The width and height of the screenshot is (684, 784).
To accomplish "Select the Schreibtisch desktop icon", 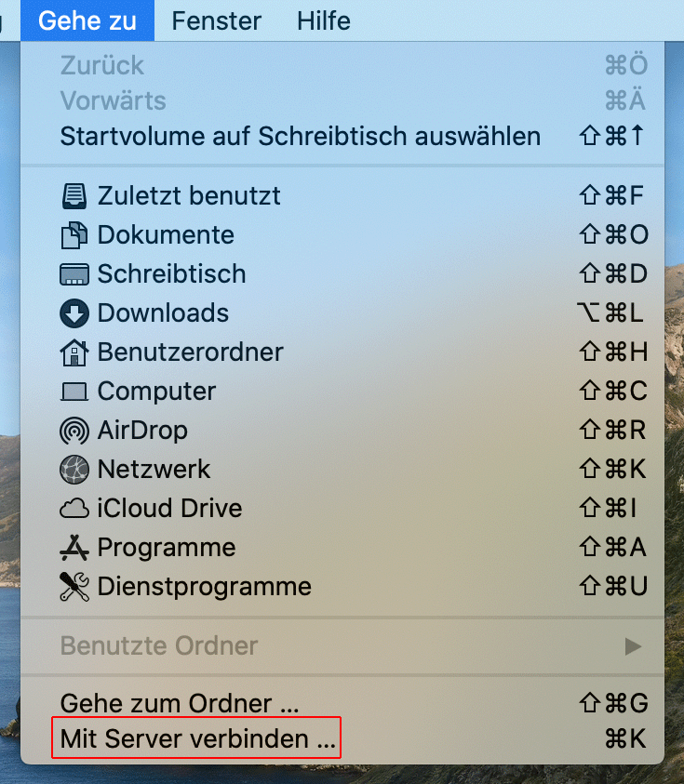I will click(74, 274).
